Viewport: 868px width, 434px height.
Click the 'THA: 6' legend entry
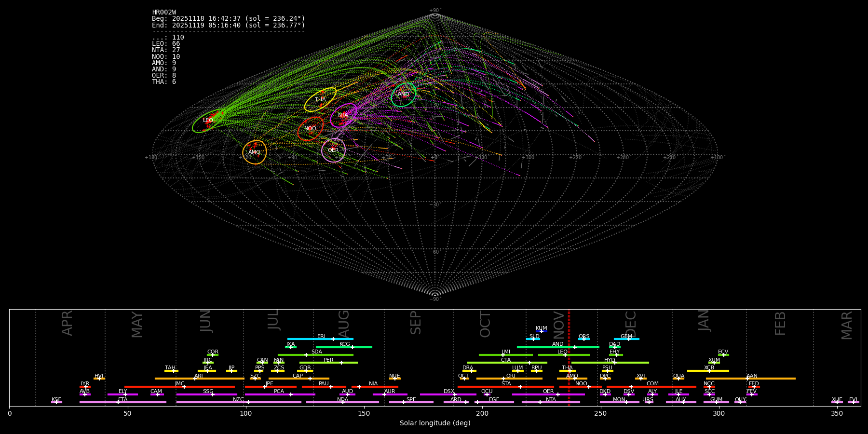164,82
